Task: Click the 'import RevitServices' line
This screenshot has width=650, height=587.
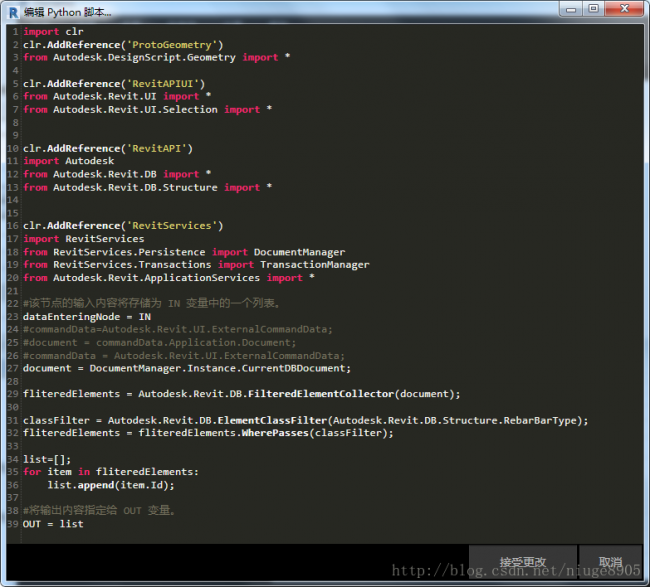Action: (83, 239)
